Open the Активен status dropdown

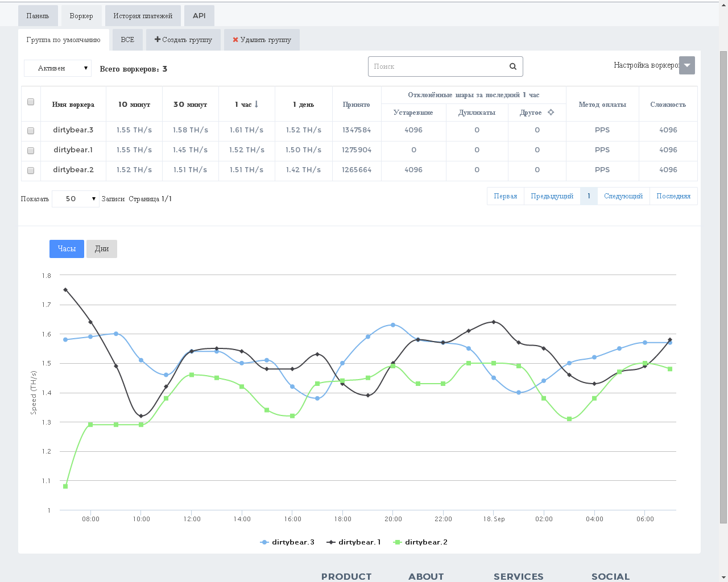(x=57, y=68)
